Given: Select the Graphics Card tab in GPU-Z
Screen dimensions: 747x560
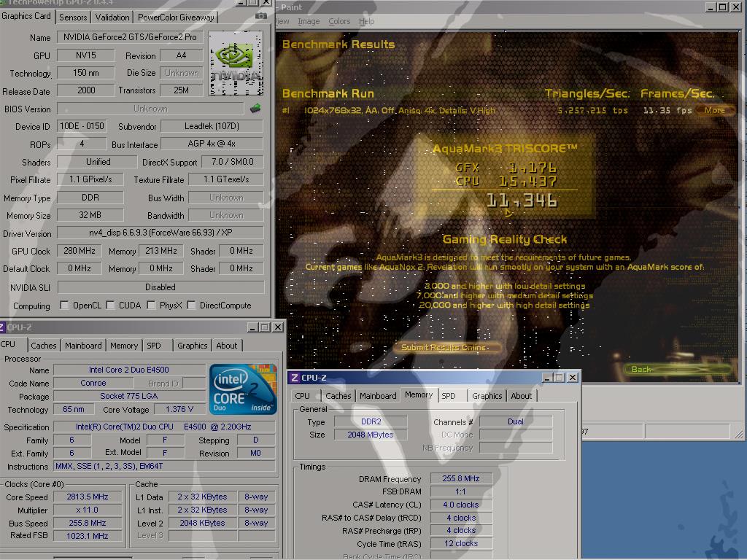Looking at the screenshot, I should 26,16.
